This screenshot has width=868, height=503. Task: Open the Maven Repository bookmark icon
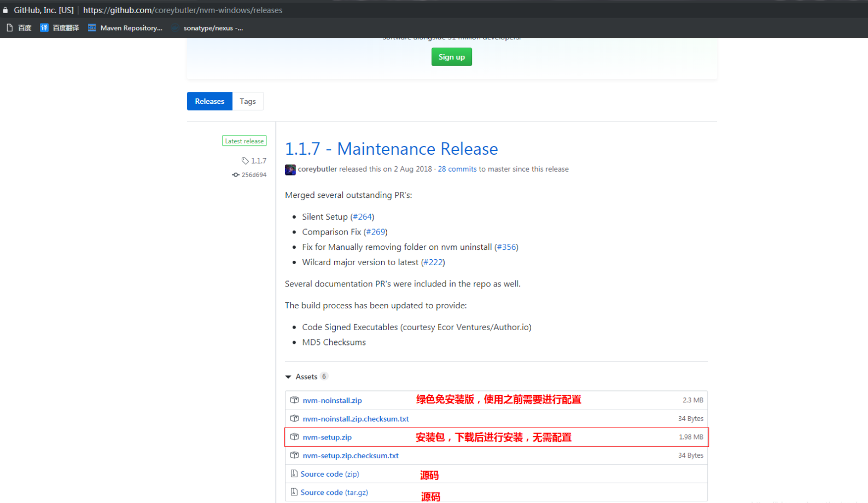point(92,28)
